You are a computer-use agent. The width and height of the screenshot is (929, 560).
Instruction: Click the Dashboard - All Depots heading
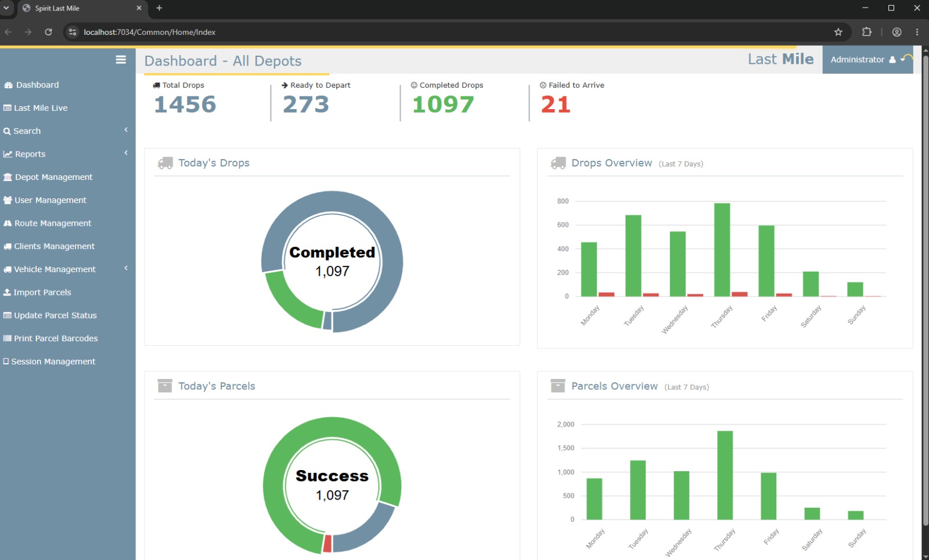coord(223,61)
